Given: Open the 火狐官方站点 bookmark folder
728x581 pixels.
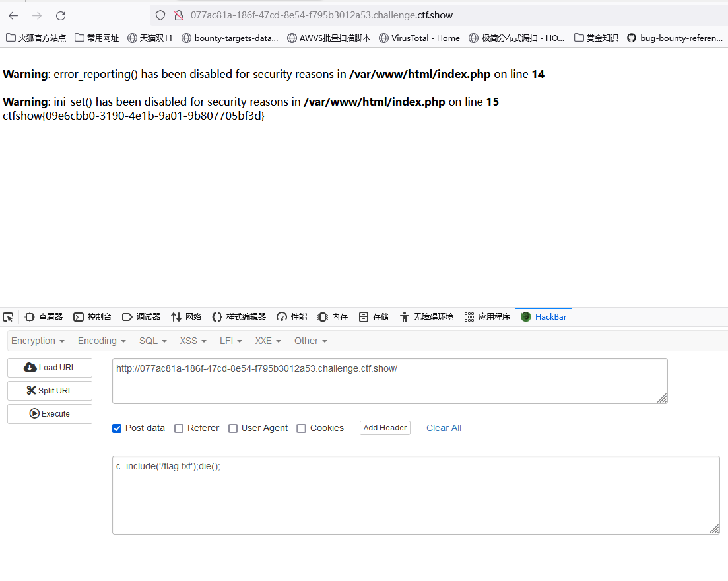Looking at the screenshot, I should click(x=36, y=38).
